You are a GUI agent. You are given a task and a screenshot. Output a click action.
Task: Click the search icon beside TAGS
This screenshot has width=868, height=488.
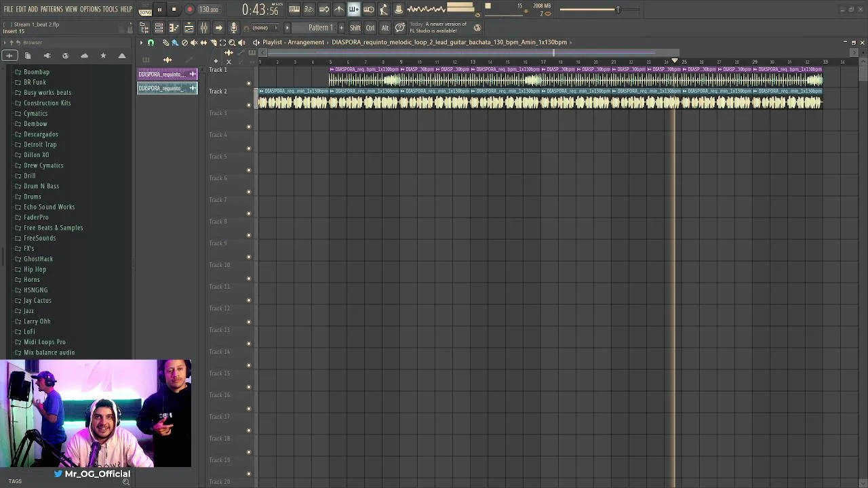125,481
